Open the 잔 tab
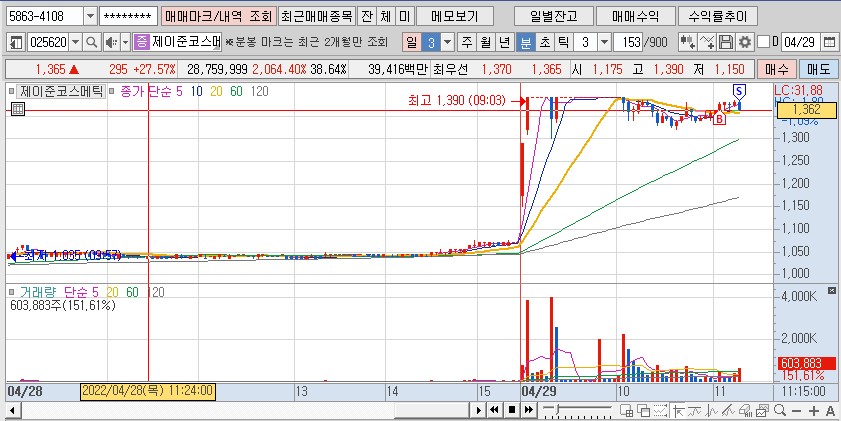The width and height of the screenshot is (841, 421). (366, 16)
